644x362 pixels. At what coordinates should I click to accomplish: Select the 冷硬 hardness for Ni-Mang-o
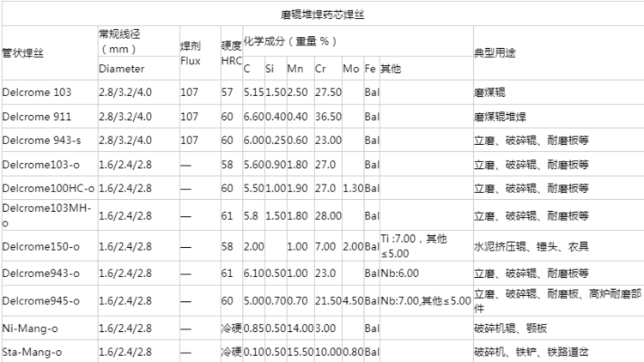coord(232,329)
